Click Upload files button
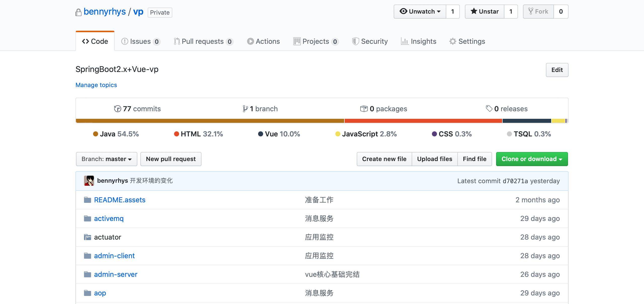 tap(435, 159)
